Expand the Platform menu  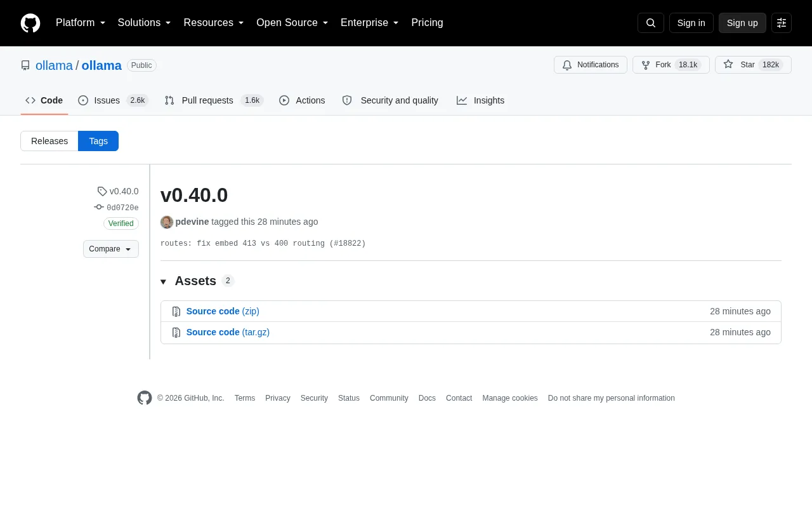coord(81,23)
